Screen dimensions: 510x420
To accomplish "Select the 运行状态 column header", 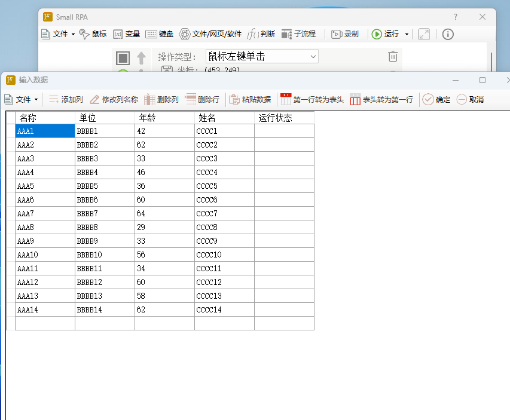I will [x=284, y=118].
